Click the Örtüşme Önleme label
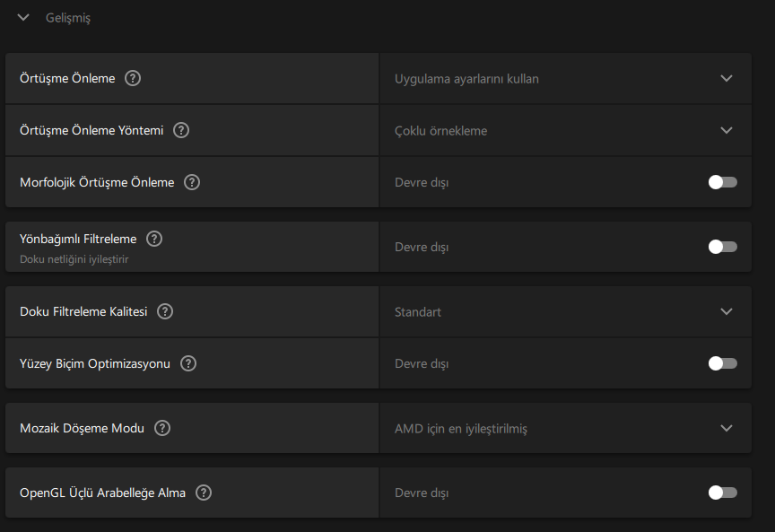 pos(67,78)
